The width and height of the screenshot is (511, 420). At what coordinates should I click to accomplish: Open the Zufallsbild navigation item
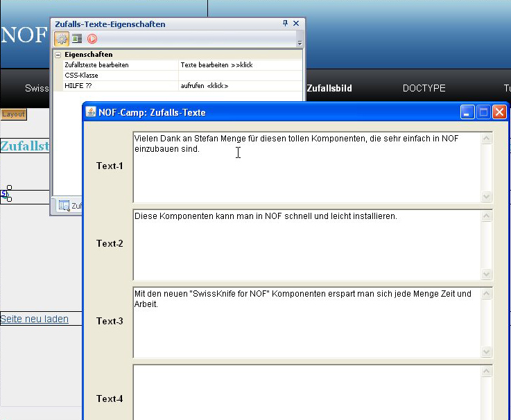[329, 89]
